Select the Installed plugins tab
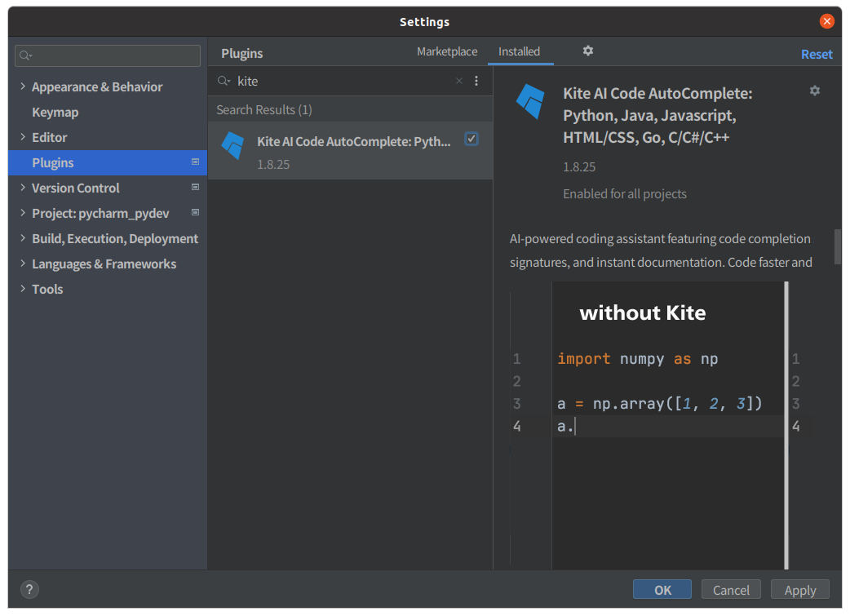This screenshot has width=850, height=616. click(520, 51)
